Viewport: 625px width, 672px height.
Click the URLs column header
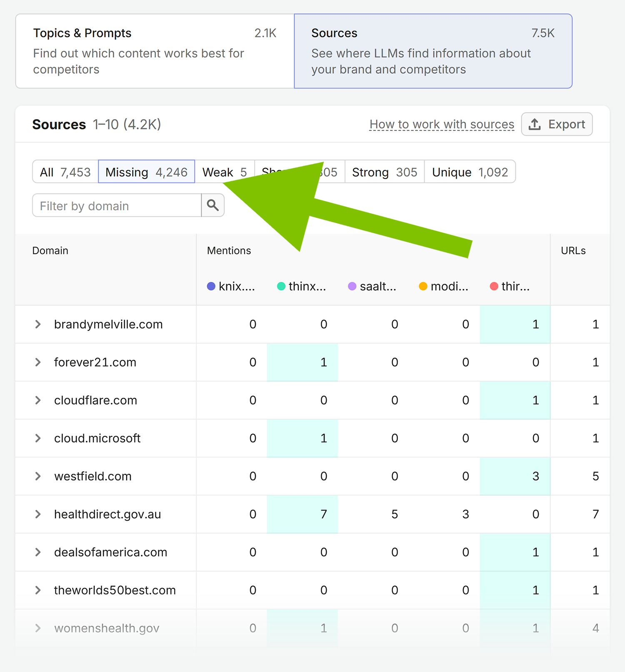(x=573, y=251)
